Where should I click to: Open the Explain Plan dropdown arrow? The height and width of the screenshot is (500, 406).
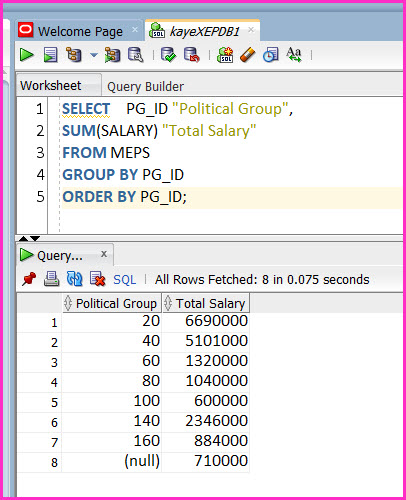[x=94, y=55]
